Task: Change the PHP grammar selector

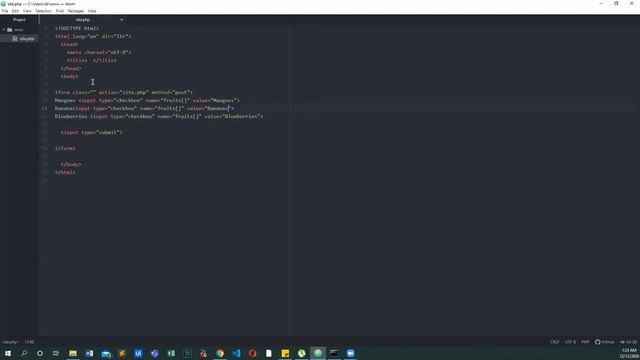Action: pos(585,342)
